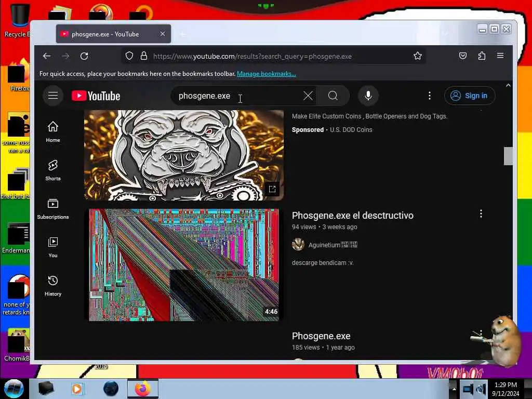Click the YouTube logo
Screen dimensions: 532x399
pos(96,96)
